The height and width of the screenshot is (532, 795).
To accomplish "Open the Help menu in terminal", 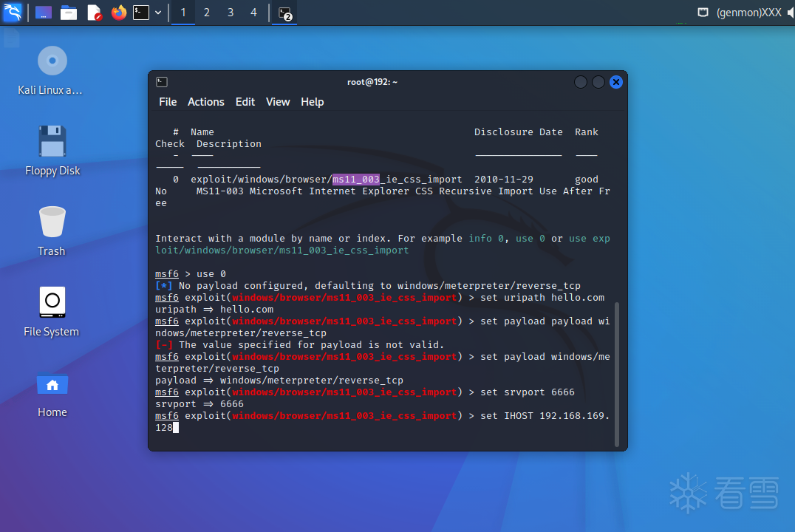I will 313,102.
